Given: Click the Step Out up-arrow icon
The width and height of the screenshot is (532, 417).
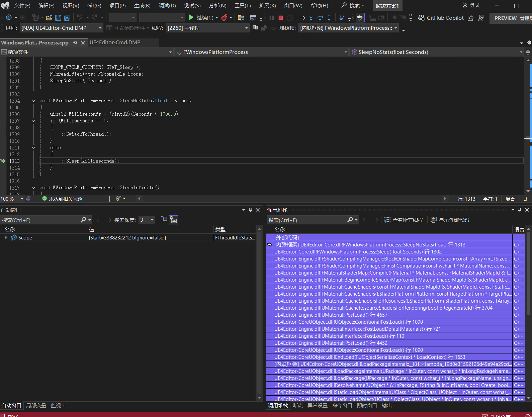Looking at the screenshot, I should (329, 17).
